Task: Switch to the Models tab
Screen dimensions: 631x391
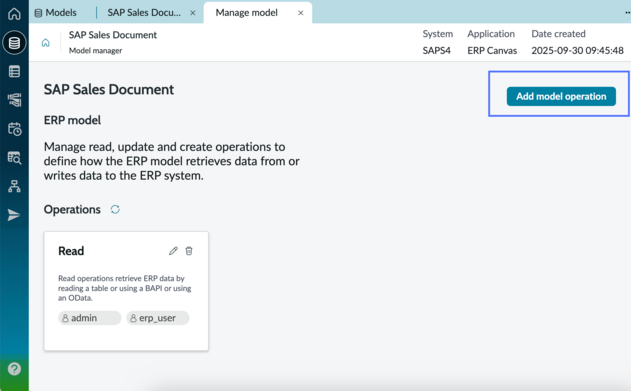Action: [56, 13]
